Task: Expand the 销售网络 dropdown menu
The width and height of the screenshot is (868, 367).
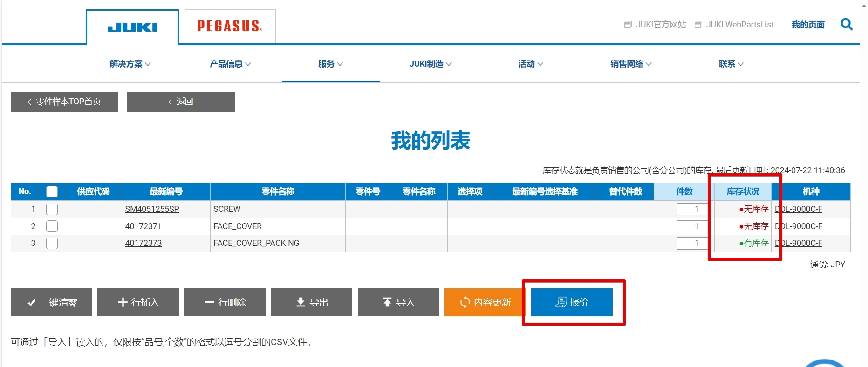Action: [x=631, y=64]
